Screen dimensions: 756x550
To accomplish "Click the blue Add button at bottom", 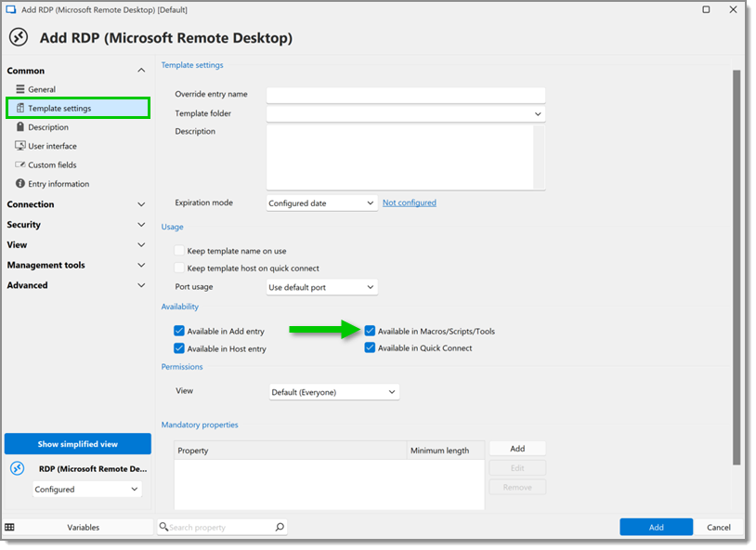I will [x=657, y=527].
